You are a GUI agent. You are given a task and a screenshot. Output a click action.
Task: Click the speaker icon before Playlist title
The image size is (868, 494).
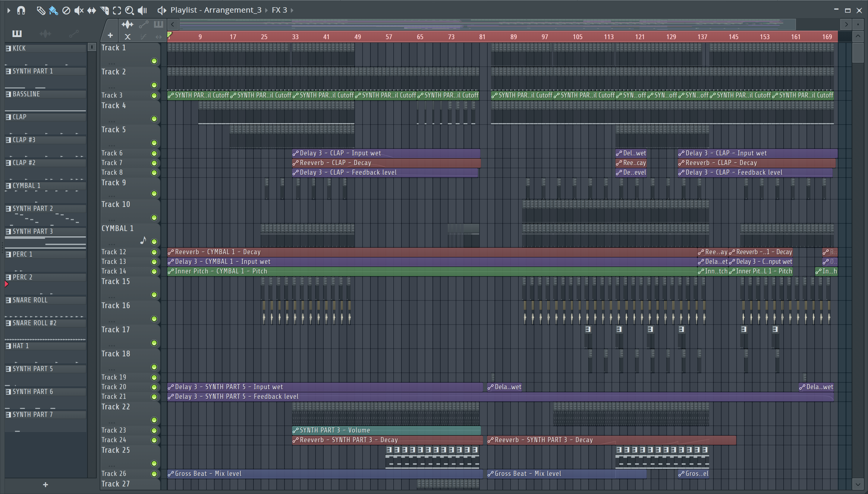162,11
